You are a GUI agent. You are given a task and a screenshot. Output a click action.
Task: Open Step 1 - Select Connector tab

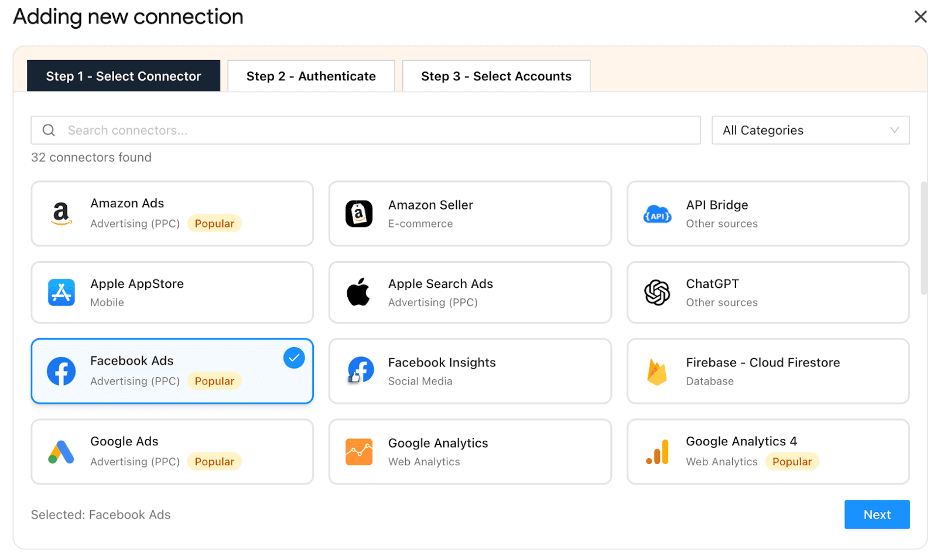click(124, 76)
